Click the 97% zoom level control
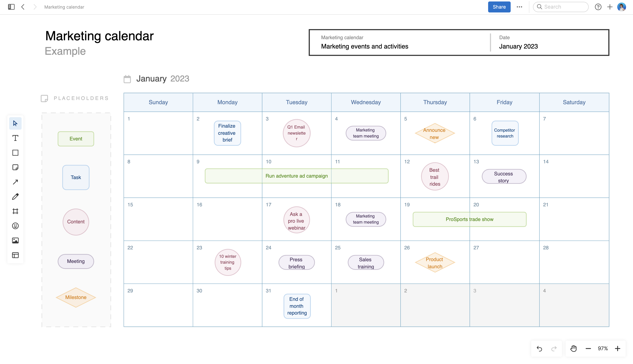 (x=603, y=348)
